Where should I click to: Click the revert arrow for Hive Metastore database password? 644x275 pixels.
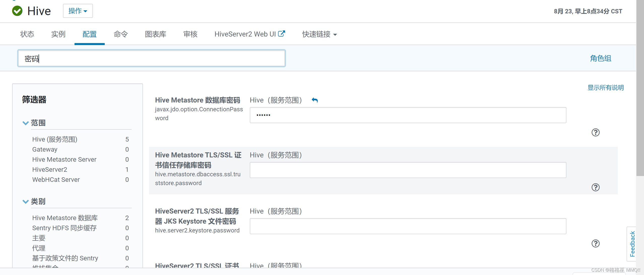315,100
